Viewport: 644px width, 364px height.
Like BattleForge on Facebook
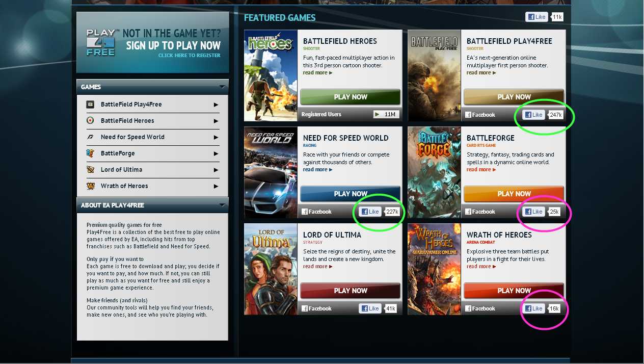(534, 212)
